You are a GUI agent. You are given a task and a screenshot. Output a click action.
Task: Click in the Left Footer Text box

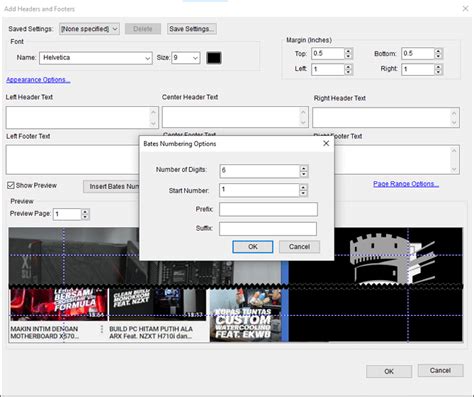[x=72, y=160]
